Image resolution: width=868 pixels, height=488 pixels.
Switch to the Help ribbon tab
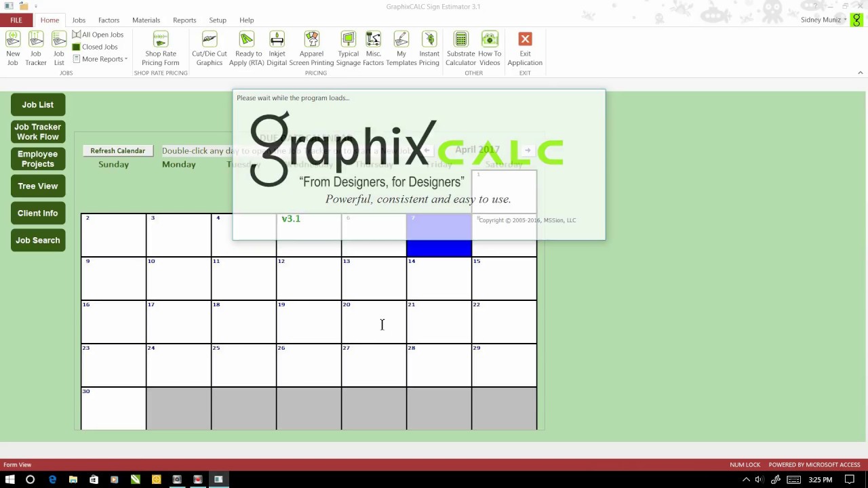pos(247,20)
